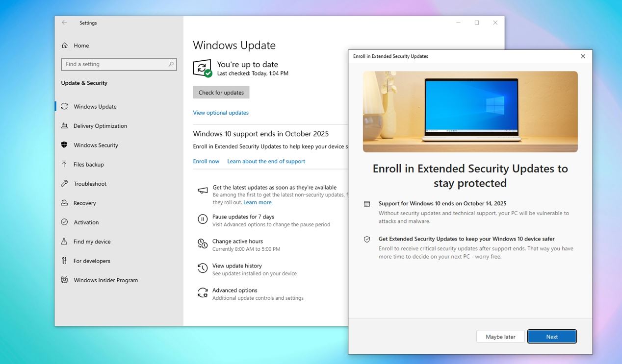Click the search magnifier in Find a setting
Image resolution: width=622 pixels, height=364 pixels.
click(171, 64)
